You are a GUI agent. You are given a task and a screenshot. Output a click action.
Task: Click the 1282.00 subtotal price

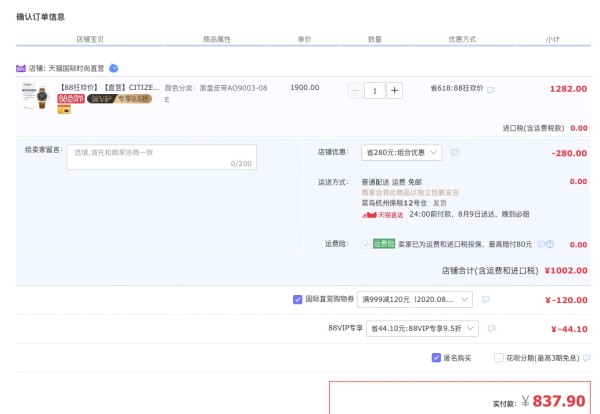[568, 89]
